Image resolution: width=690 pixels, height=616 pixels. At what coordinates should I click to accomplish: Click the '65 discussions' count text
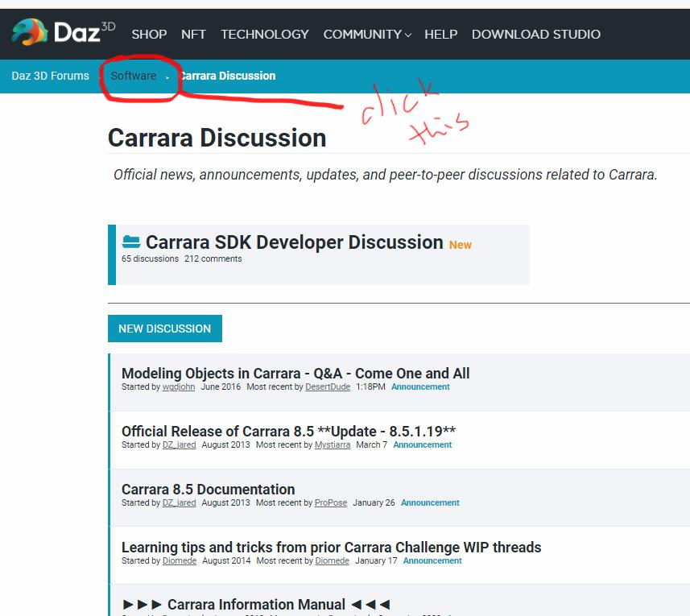coord(150,258)
